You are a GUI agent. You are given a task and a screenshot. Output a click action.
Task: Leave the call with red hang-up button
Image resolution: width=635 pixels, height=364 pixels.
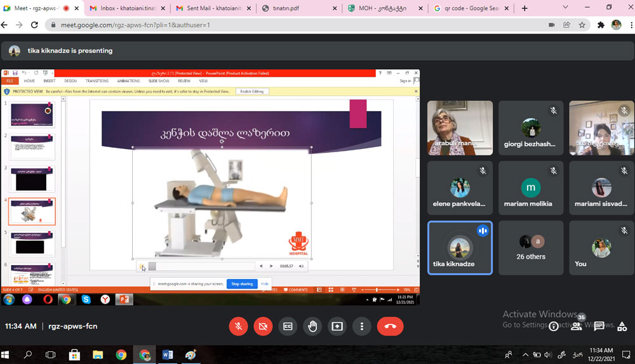click(390, 326)
